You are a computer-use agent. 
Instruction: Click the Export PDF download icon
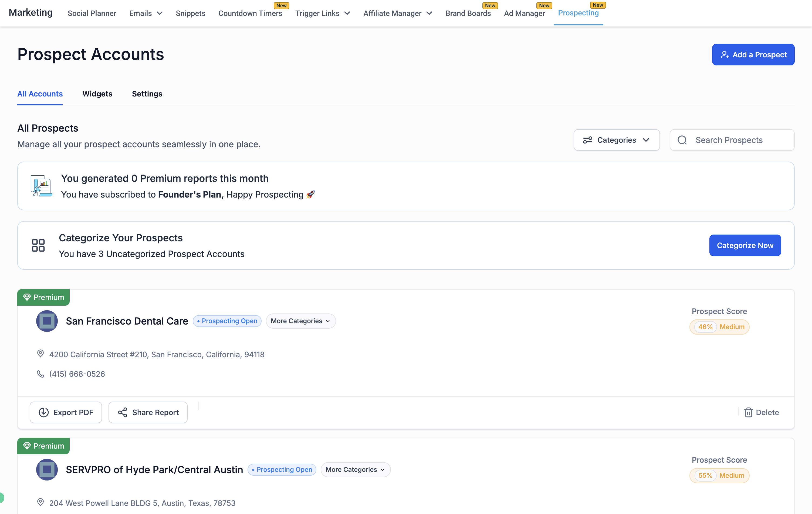coord(44,412)
